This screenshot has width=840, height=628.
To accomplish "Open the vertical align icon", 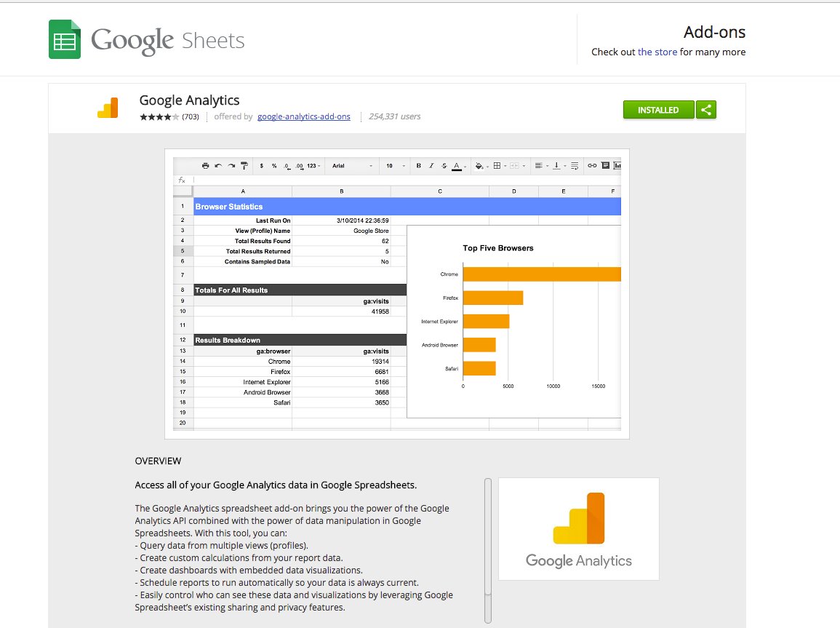I will pyautogui.click(x=557, y=166).
